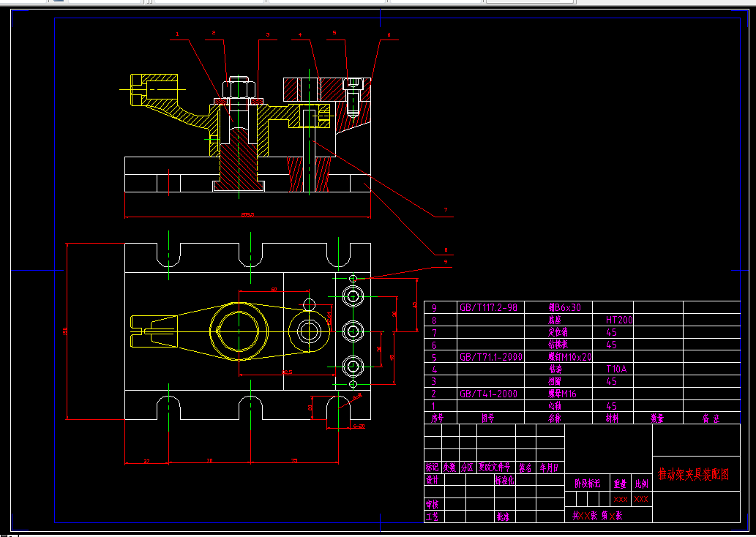
Task: Click balloon number 6 in section view
Action: (x=389, y=34)
